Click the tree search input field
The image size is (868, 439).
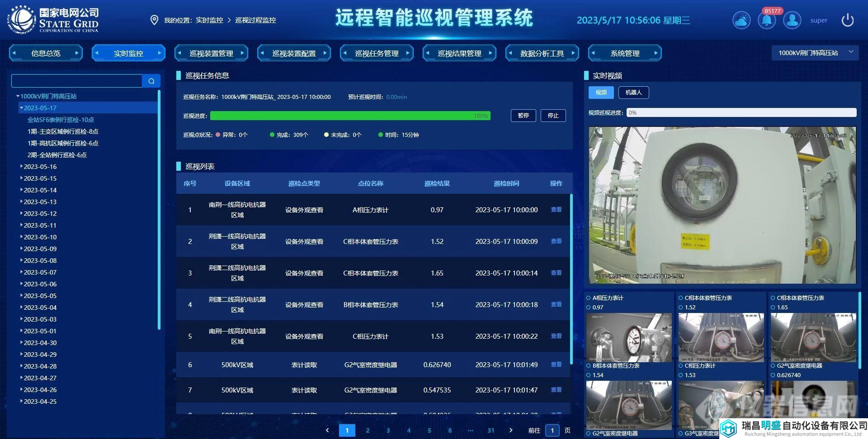[77, 81]
